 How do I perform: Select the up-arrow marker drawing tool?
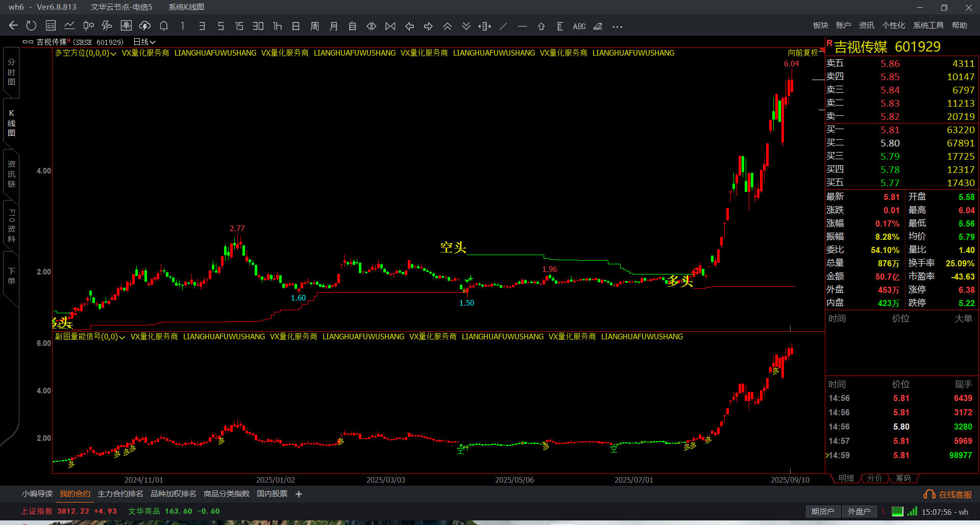541,26
